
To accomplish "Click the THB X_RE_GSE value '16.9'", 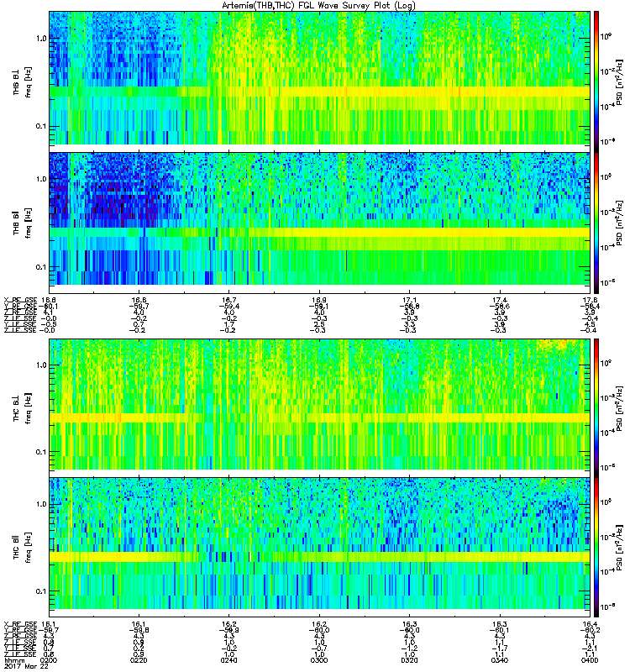I will click(x=319, y=301).
